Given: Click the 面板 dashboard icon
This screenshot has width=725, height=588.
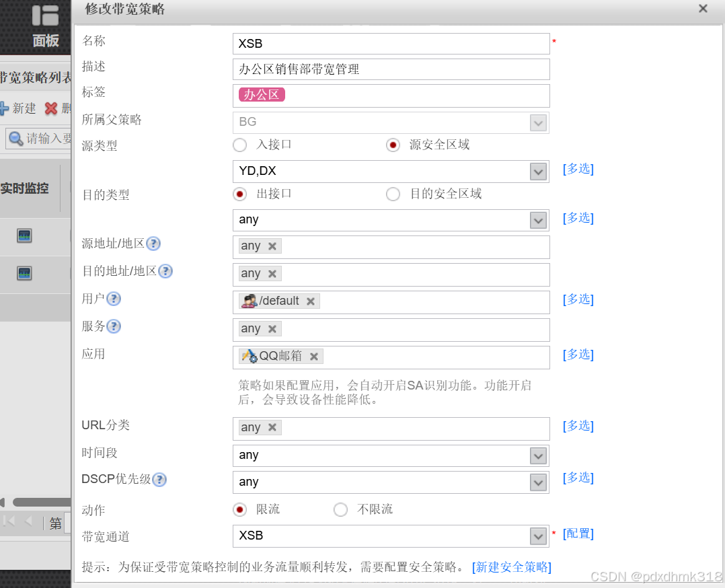Looking at the screenshot, I should pyautogui.click(x=45, y=26).
